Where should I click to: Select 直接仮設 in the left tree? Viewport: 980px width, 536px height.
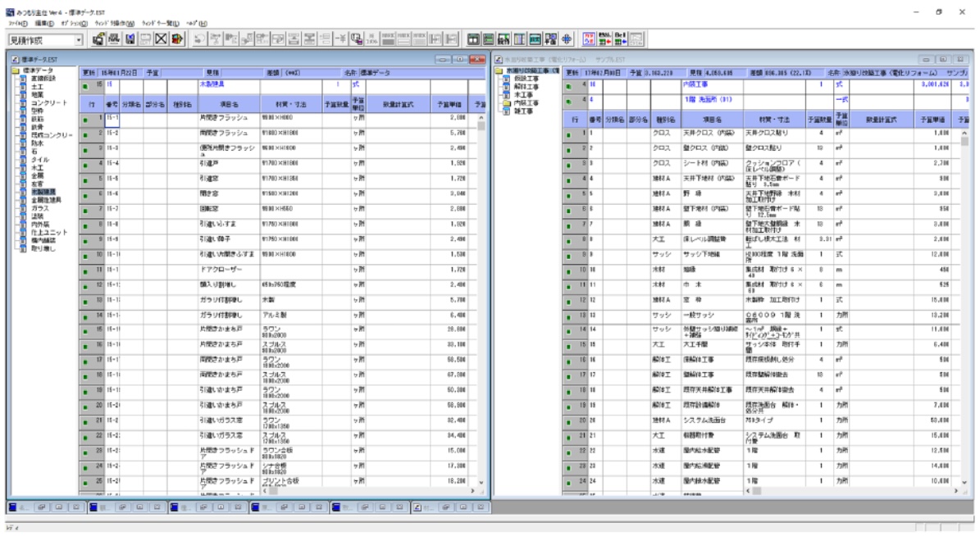point(43,79)
